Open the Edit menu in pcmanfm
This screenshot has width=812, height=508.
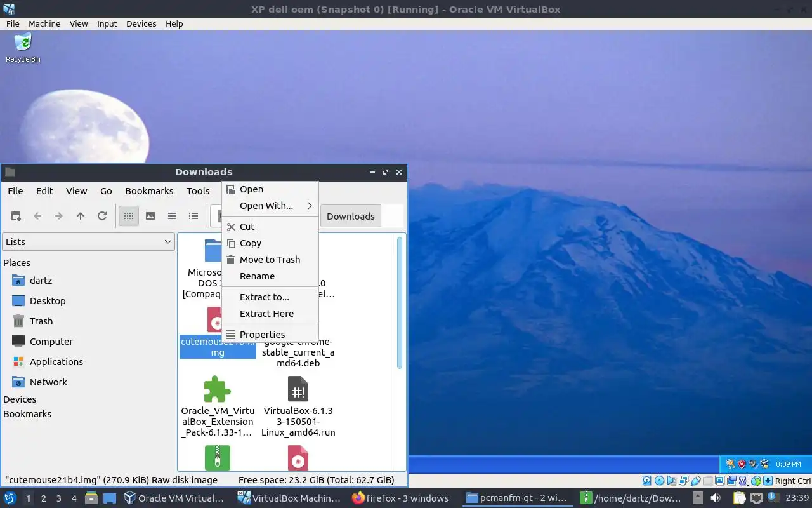44,191
